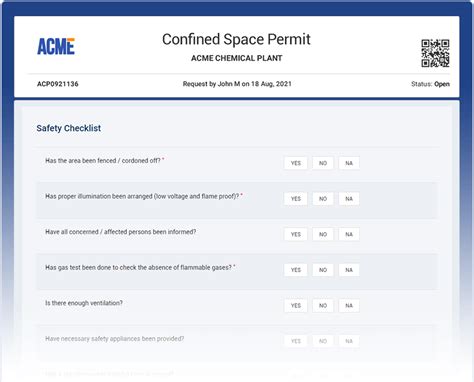Pick NA for affected persons informed

(x=349, y=234)
